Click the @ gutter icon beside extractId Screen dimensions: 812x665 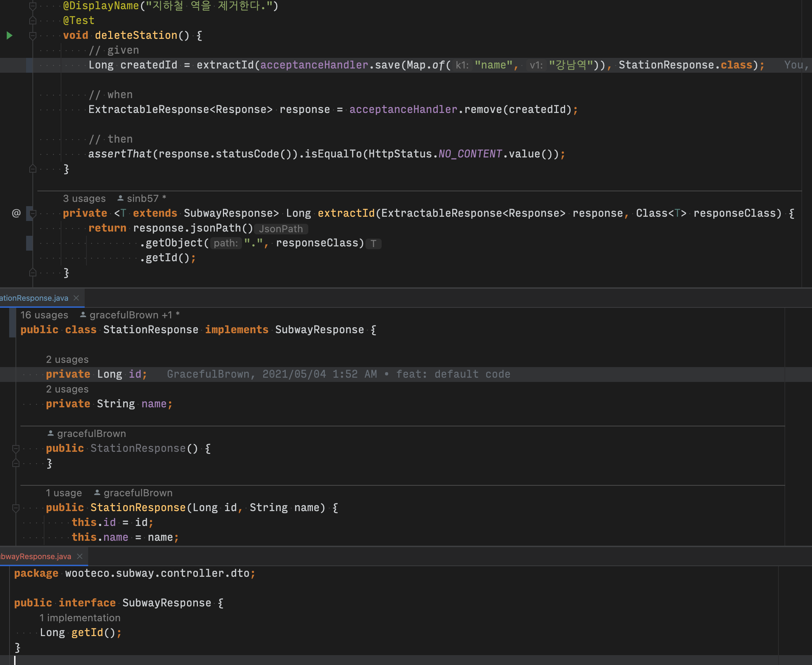pyautogui.click(x=16, y=213)
